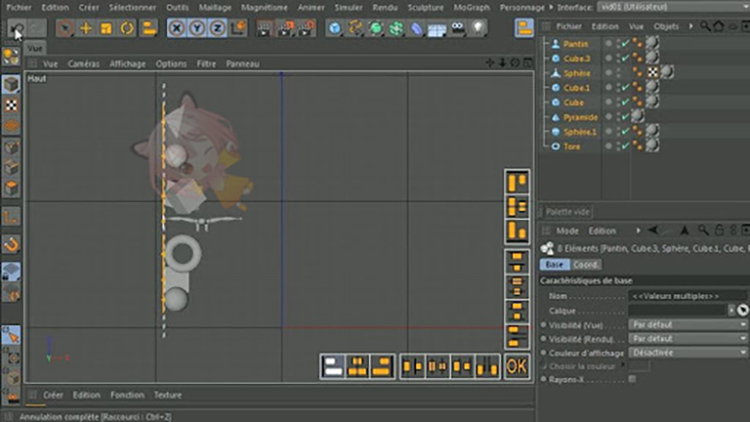750x422 pixels.
Task: Open render to picture viewer icon
Action: coord(285,28)
